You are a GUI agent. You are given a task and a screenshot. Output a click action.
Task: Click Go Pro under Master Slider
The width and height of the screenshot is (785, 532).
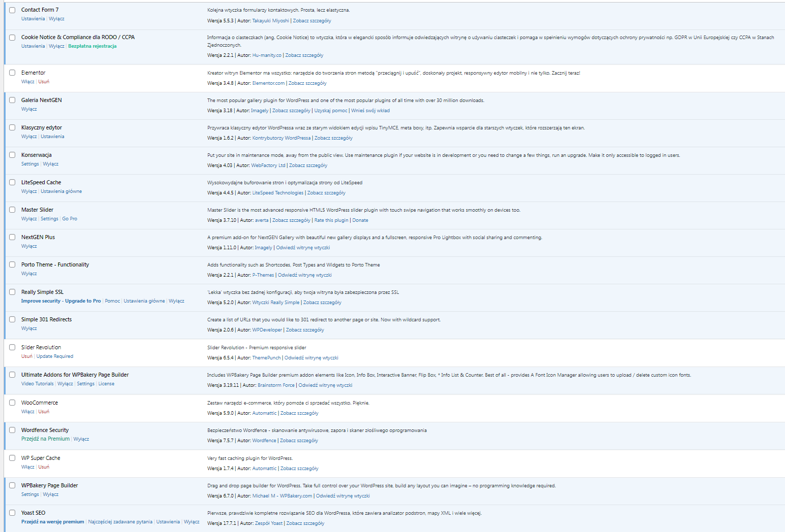pyautogui.click(x=70, y=219)
